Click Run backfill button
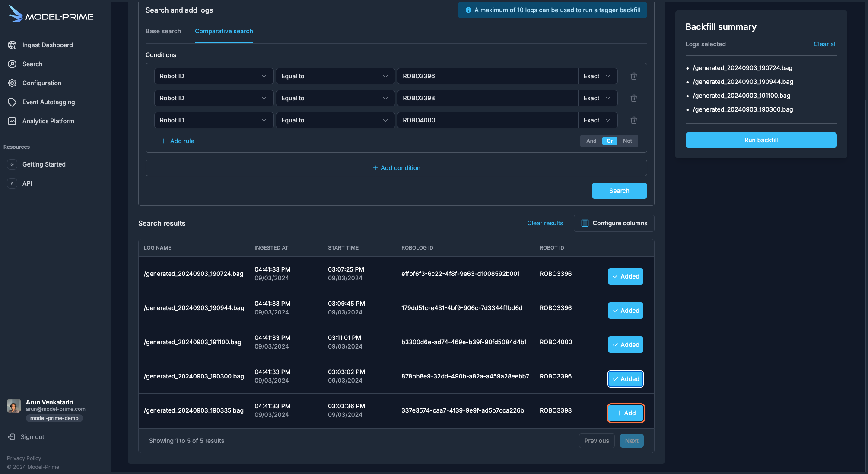The image size is (868, 474). pos(761,140)
